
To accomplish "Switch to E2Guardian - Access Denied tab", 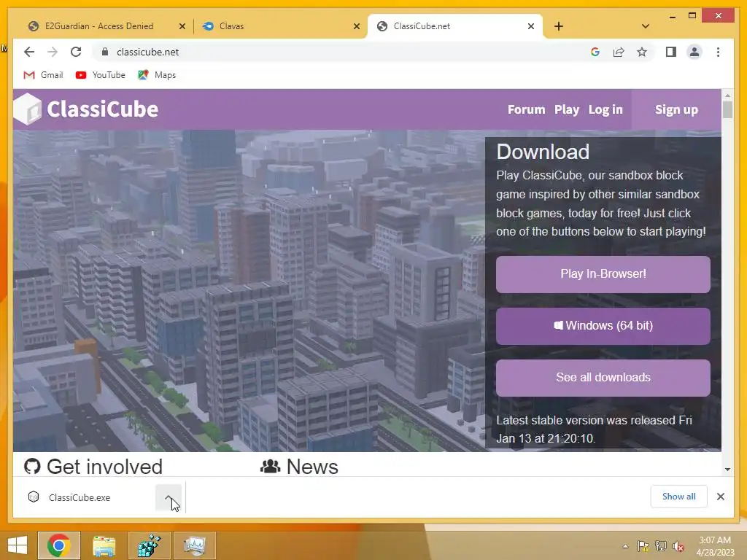I will (99, 26).
